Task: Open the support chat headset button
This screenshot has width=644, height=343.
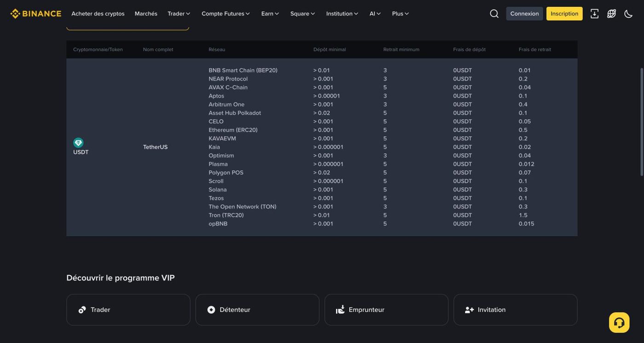Action: pos(619,322)
